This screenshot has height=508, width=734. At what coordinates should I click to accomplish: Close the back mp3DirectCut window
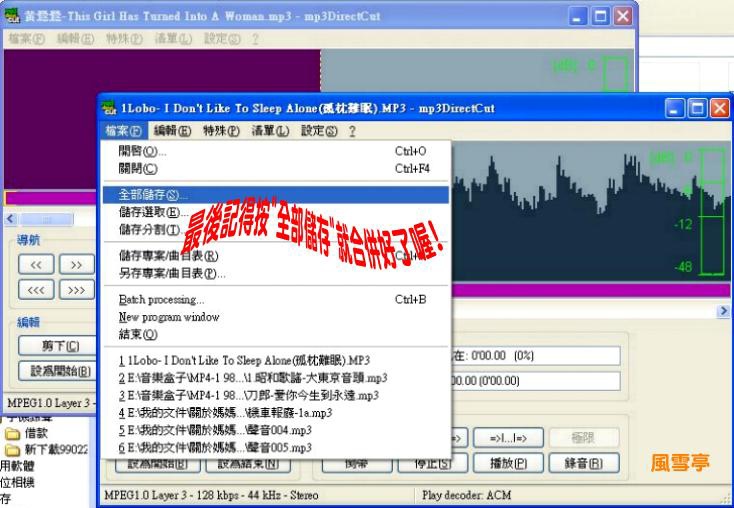pyautogui.click(x=623, y=17)
